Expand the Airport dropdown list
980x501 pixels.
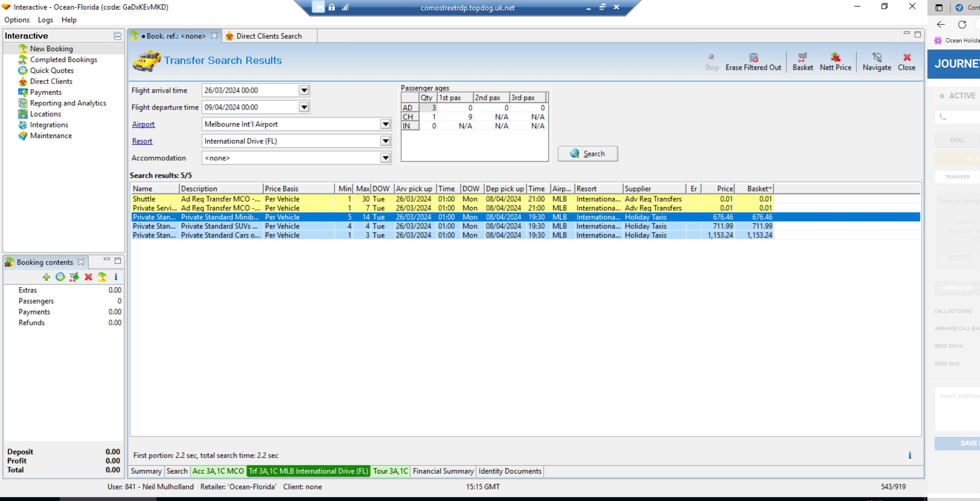[385, 124]
